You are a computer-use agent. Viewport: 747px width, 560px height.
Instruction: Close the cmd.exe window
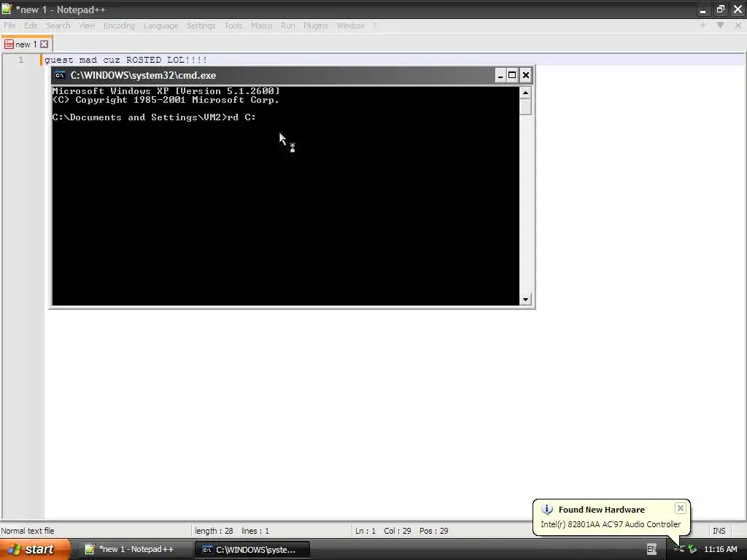[x=526, y=75]
